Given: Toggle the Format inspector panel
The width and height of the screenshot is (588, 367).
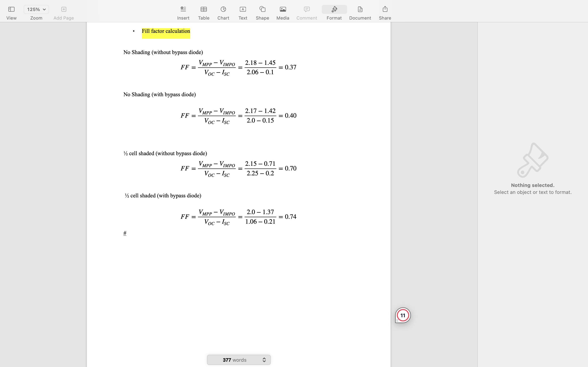Looking at the screenshot, I should tap(334, 9).
